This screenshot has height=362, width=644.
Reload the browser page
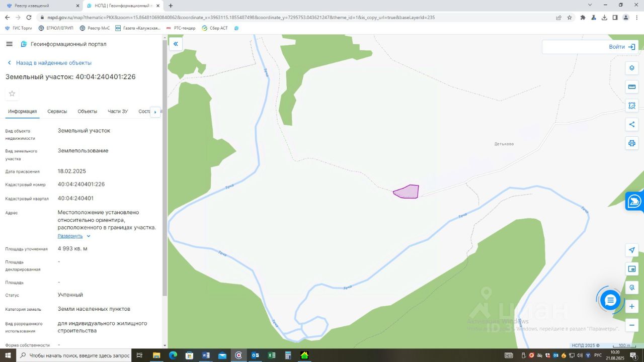tap(29, 17)
